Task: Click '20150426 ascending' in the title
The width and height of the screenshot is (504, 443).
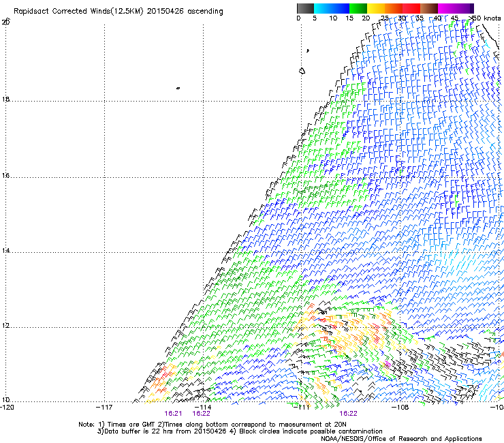Action: pos(185,12)
